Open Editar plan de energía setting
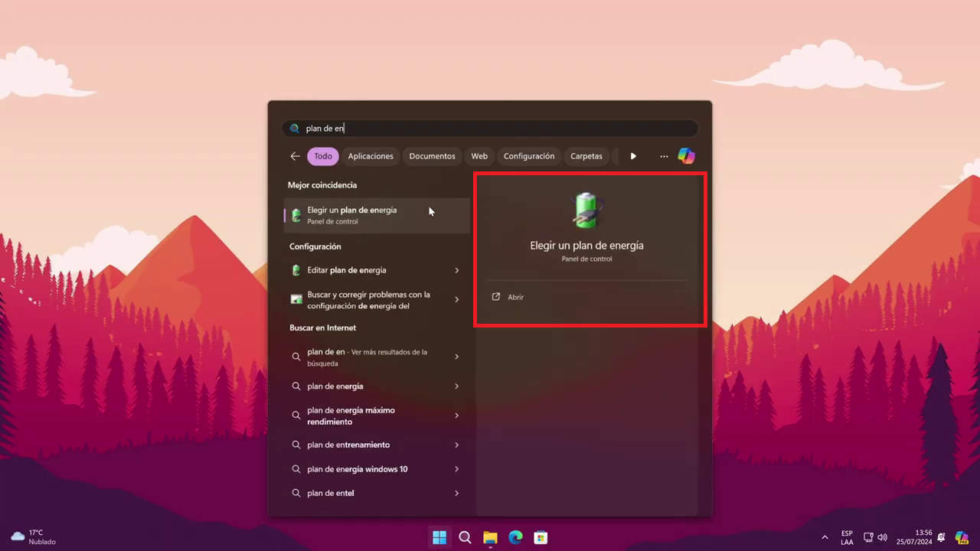Image resolution: width=980 pixels, height=551 pixels. click(x=377, y=270)
